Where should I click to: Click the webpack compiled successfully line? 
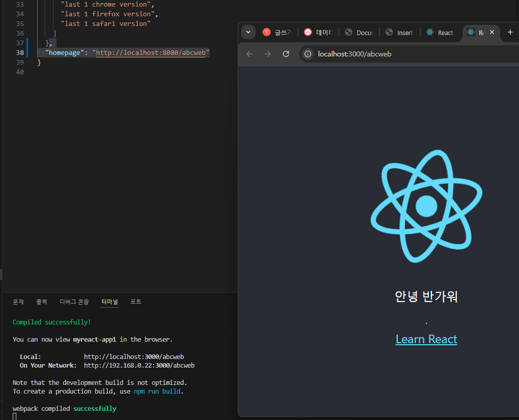point(65,409)
